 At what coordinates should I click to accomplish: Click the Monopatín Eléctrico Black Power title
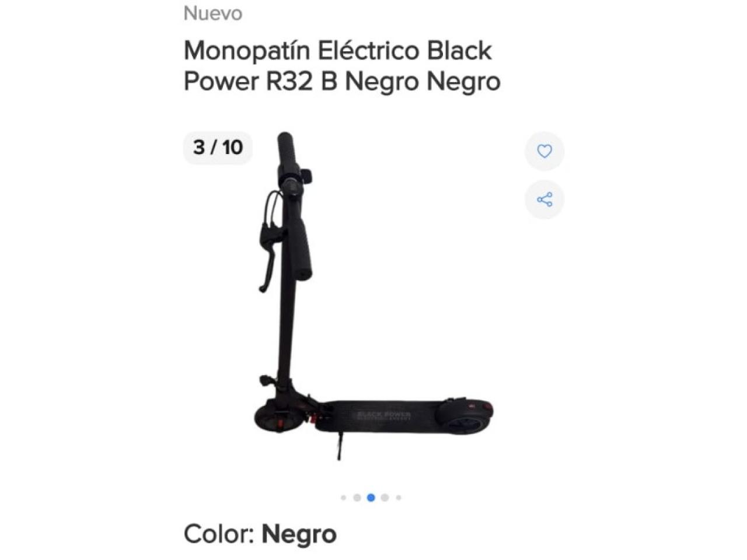point(342,66)
